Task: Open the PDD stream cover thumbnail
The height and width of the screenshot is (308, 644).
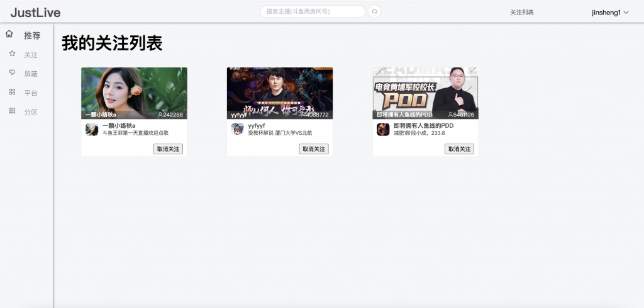Action: (425, 93)
